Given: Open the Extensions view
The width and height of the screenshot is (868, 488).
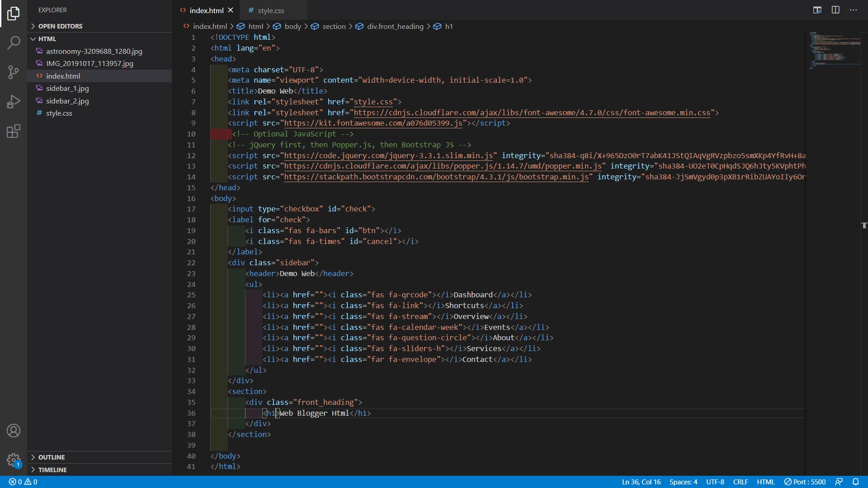Looking at the screenshot, I should pos(14,131).
